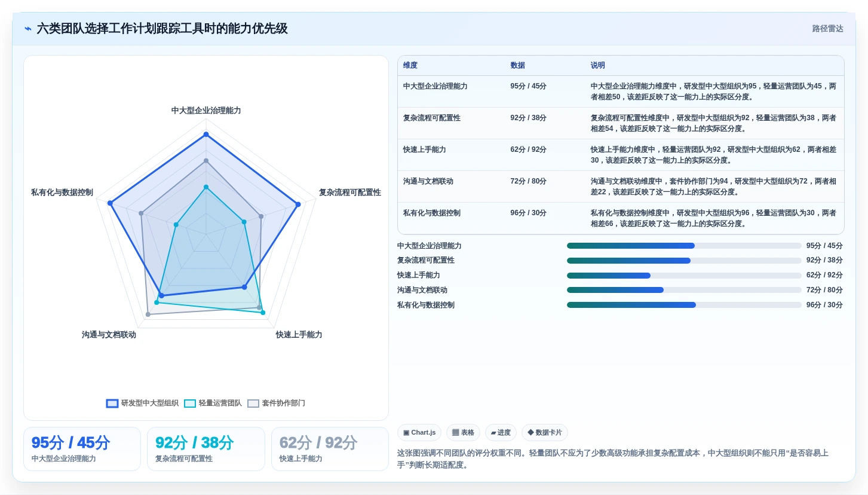Toggle 轻量运营团队 legend series

213,404
